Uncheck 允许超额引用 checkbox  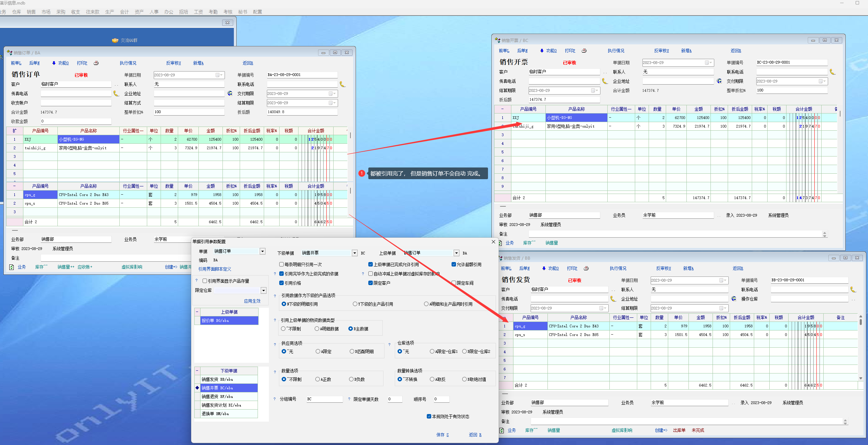pos(454,264)
